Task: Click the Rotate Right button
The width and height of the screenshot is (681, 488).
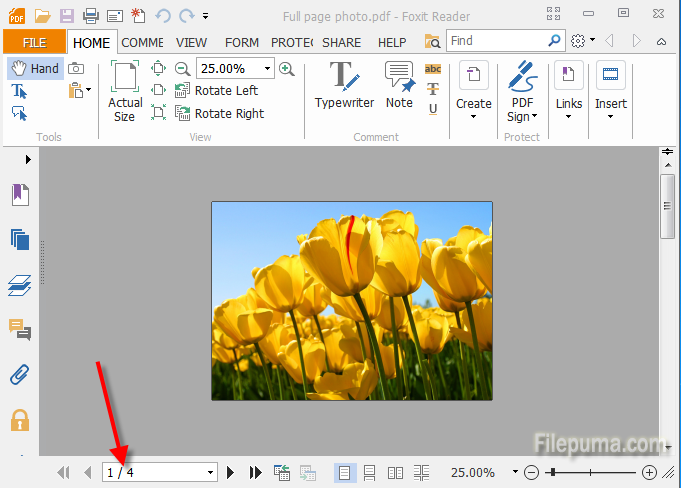Action: coord(219,113)
